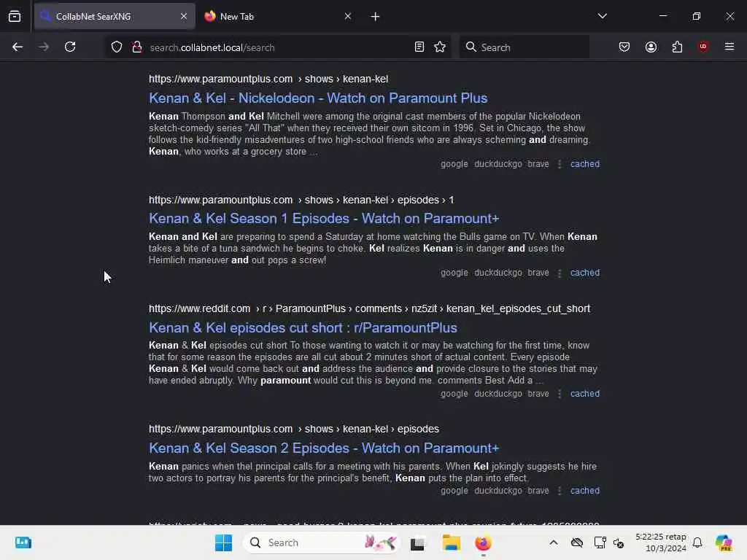Screen dimensions: 747x560
Task: Show hidden system tray icons
Action: tap(553, 542)
